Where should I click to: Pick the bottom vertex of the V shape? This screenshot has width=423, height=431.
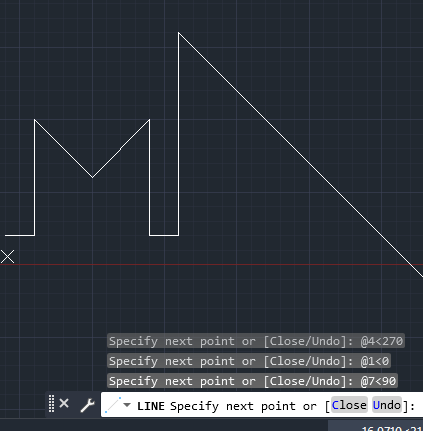[92, 177]
